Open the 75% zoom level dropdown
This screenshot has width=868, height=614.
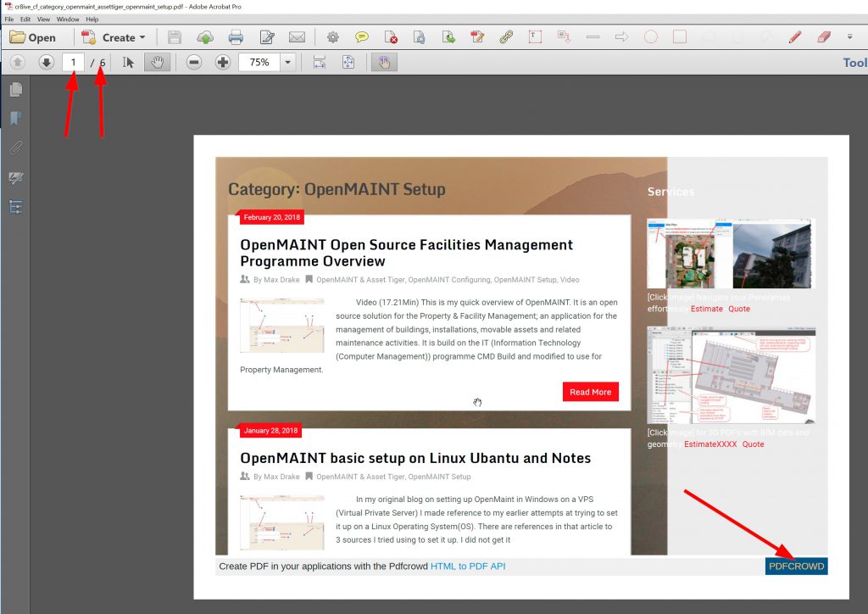coord(288,63)
